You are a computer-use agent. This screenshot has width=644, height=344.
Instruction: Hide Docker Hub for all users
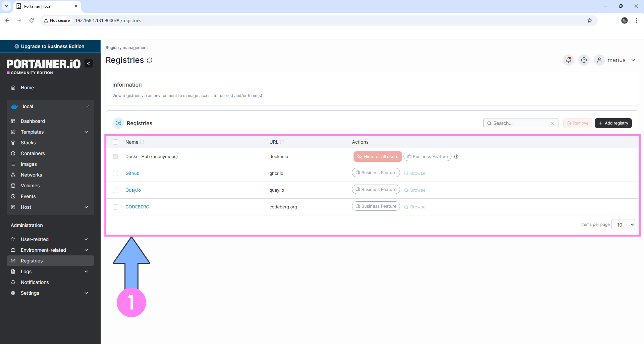pyautogui.click(x=377, y=156)
